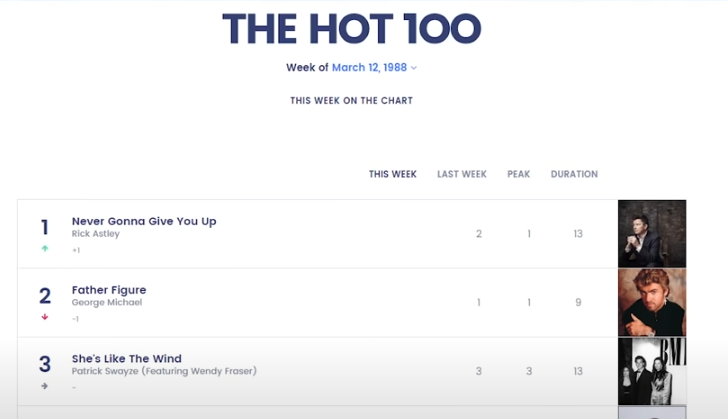Click the Patrick Swayze cover thumbnail
Viewport: 728px width, 419px height.
click(652, 371)
